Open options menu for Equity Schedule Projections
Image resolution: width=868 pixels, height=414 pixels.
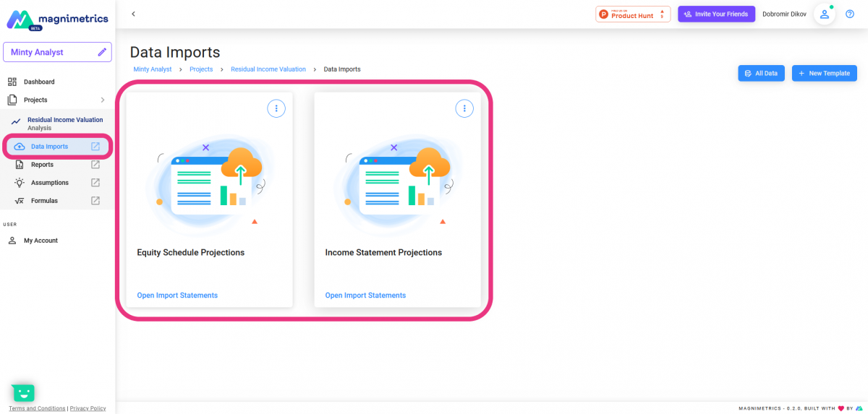(276, 108)
